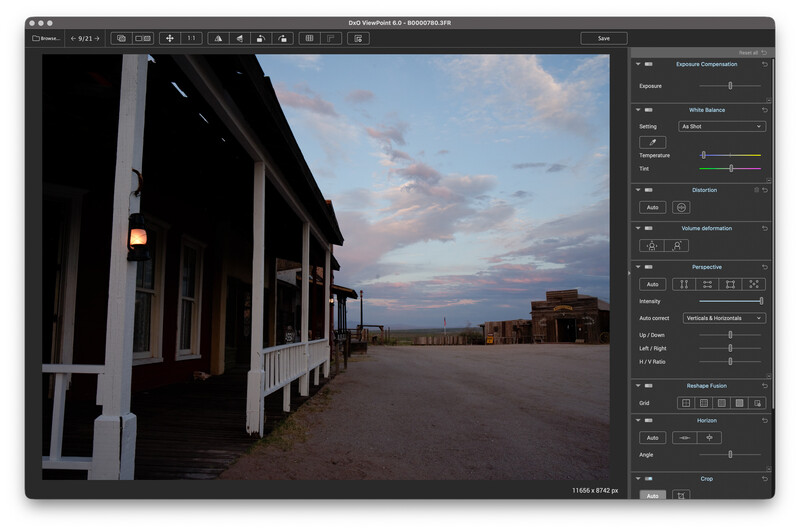Collapse the White Balance palette

coord(638,110)
